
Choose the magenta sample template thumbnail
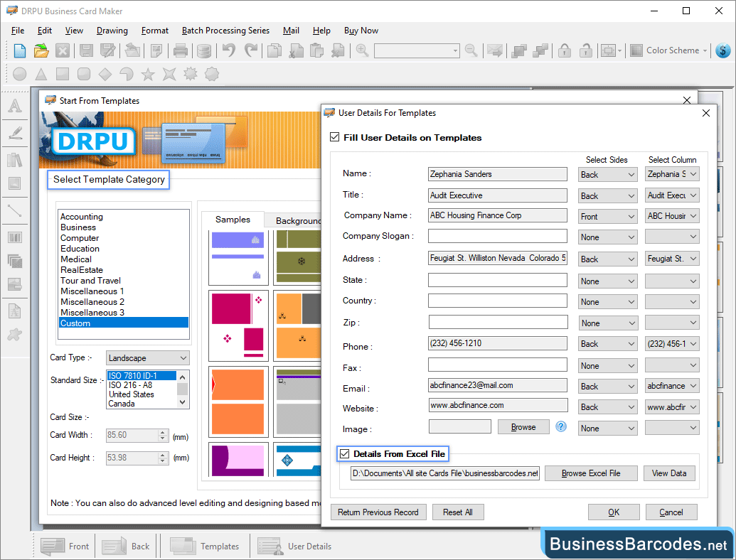tap(238, 325)
